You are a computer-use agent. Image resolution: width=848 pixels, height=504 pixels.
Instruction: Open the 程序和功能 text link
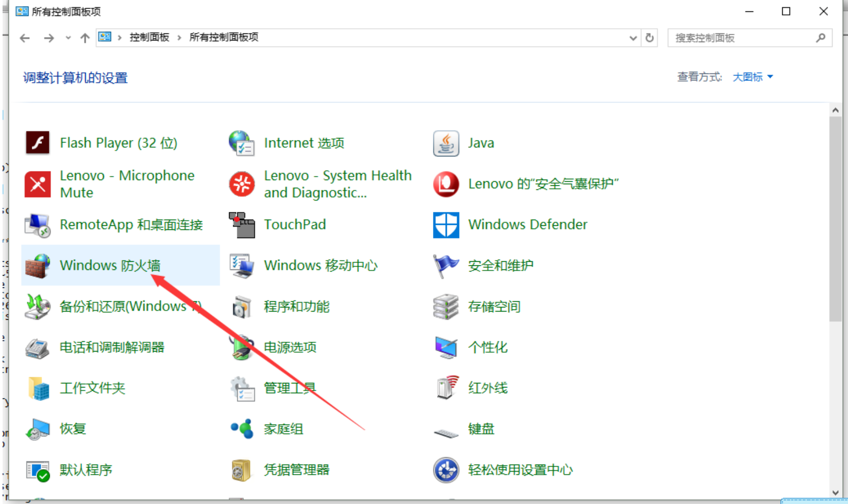coord(296,306)
